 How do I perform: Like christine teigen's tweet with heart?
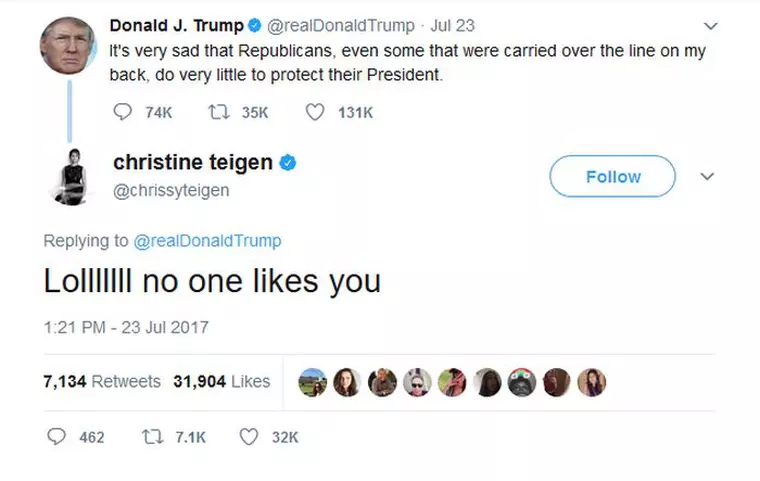pyautogui.click(x=249, y=437)
